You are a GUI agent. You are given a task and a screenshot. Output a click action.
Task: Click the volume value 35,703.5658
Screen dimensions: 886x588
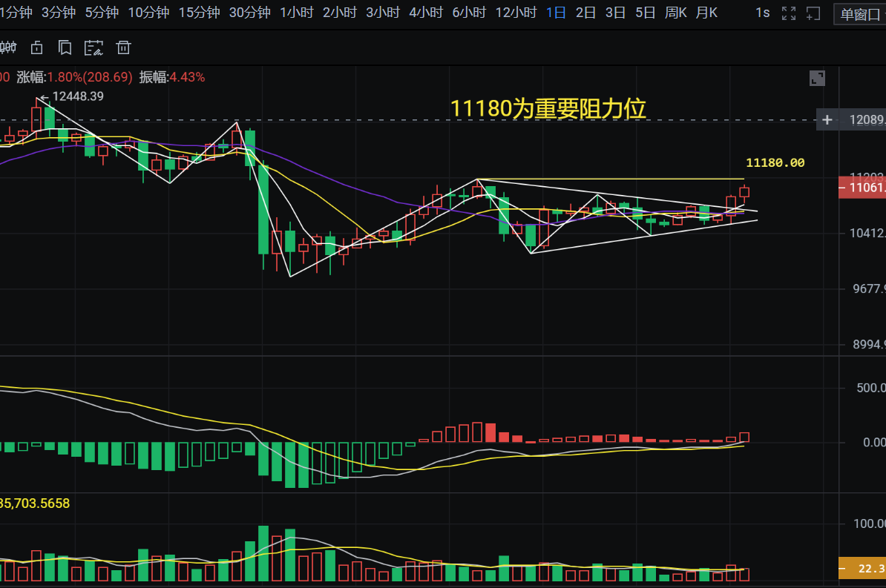[x=34, y=503]
